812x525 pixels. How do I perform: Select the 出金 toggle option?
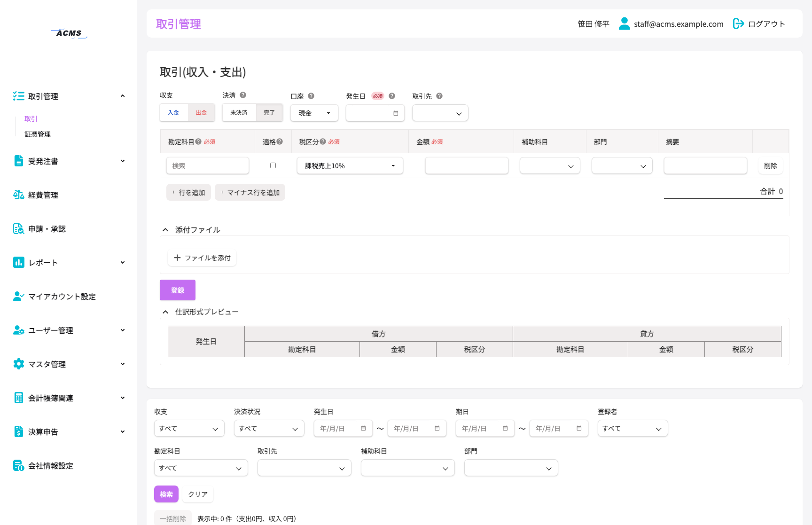click(201, 113)
